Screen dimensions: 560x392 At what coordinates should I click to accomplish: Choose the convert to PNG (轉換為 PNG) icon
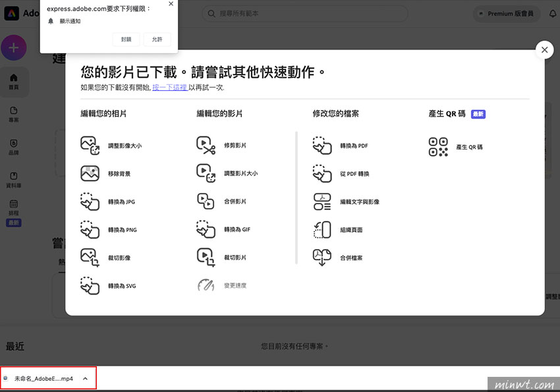[x=90, y=229]
